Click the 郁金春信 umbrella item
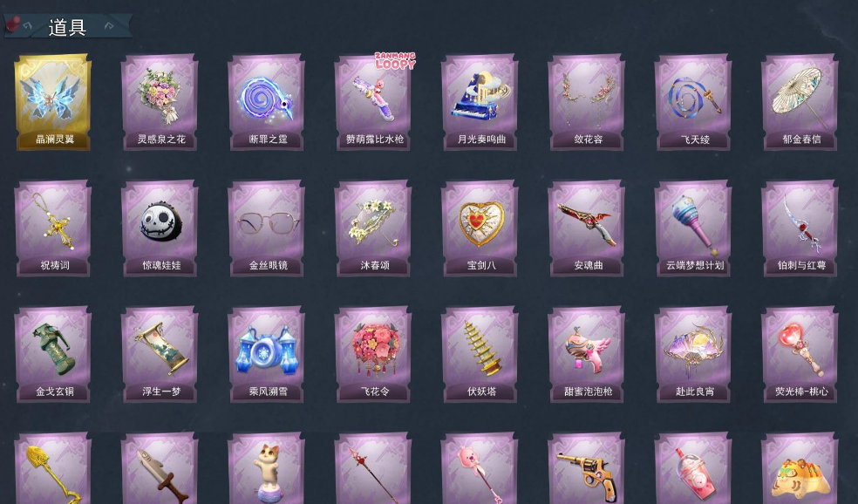Screen dimensions: 858x504 800,102
